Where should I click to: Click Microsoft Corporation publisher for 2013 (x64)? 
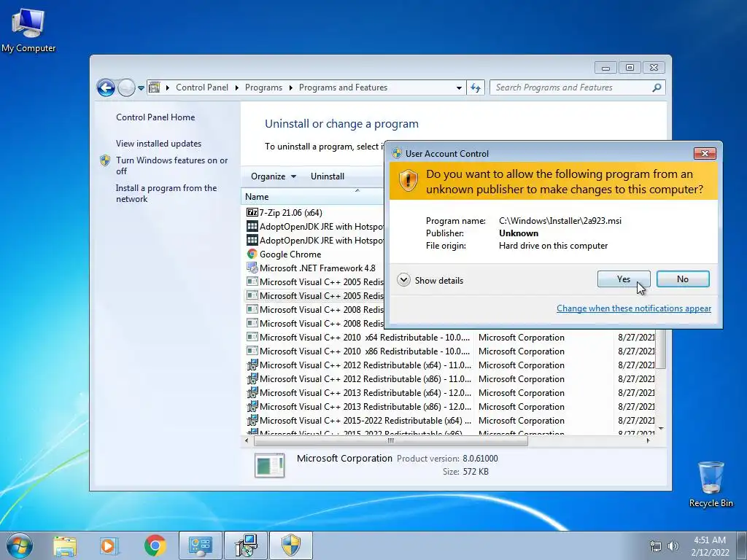(521, 392)
